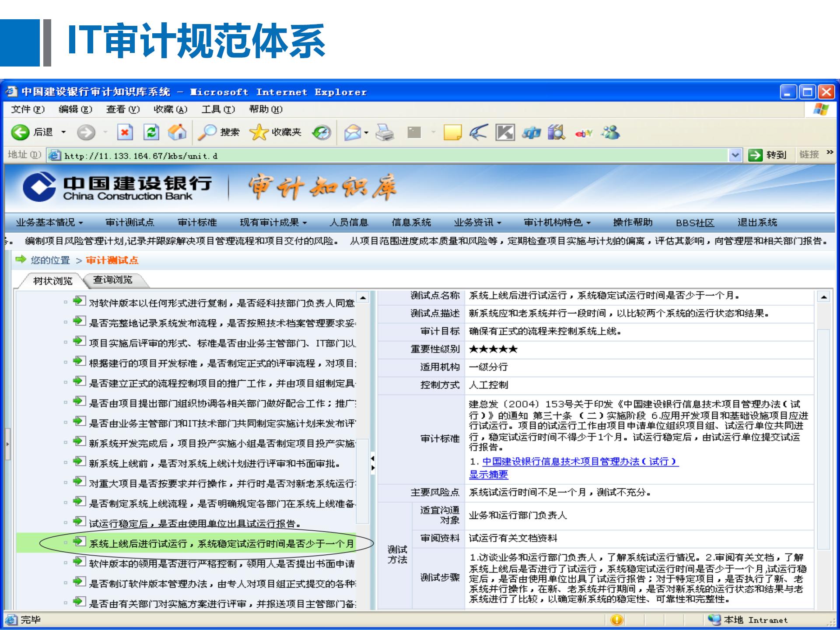Open the 审计标准 navigation item

tap(197, 223)
